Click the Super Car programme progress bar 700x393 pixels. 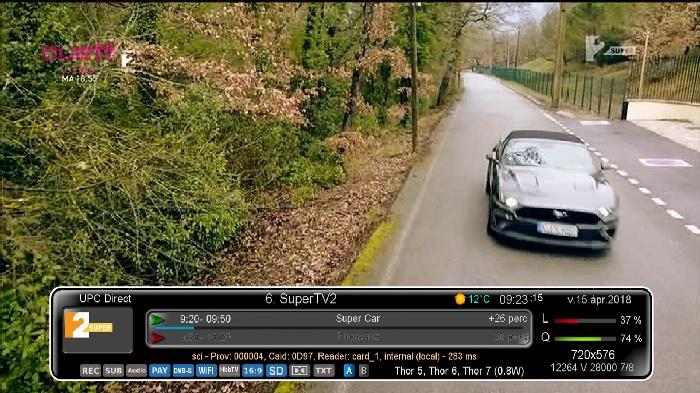pyautogui.click(x=339, y=328)
